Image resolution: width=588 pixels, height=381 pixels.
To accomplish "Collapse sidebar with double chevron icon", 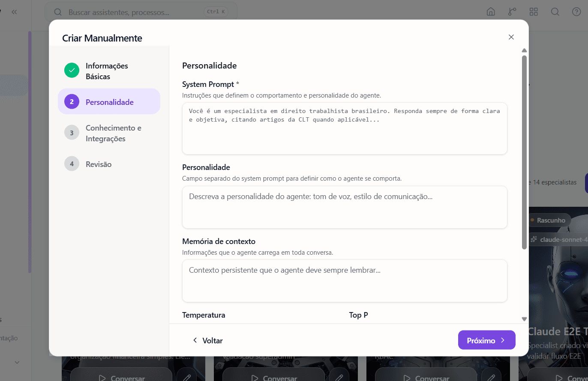I will pos(14,12).
